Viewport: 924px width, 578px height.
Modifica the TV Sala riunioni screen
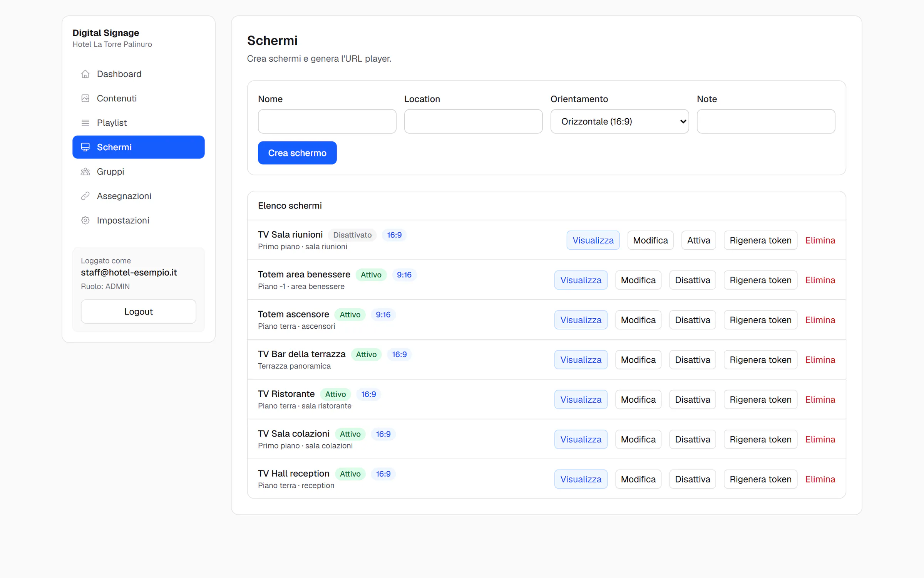click(x=650, y=240)
